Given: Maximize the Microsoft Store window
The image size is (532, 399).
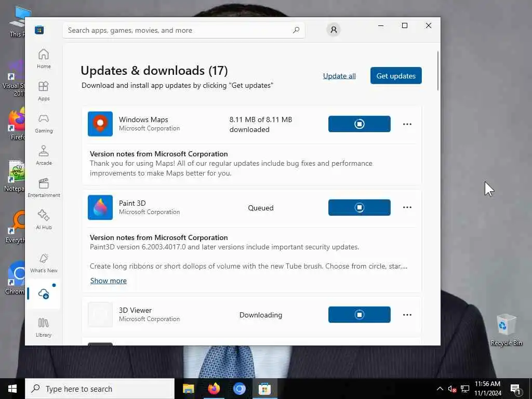Looking at the screenshot, I should 404,25.
